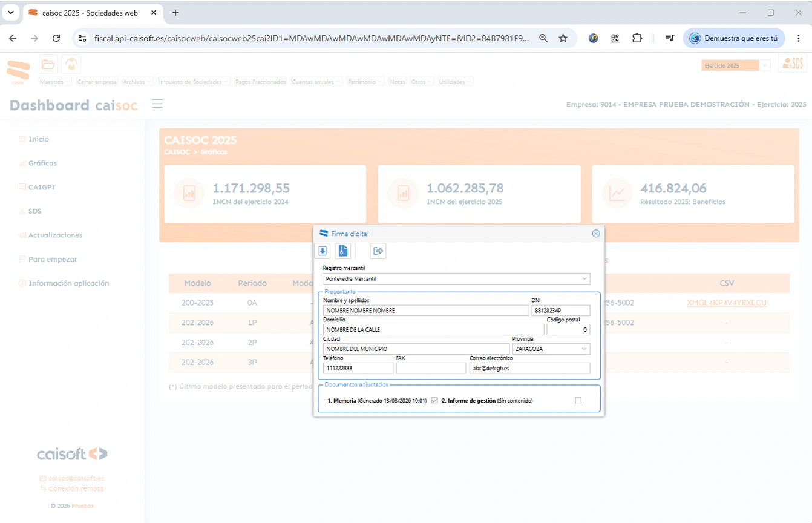Open a new browser tab with plus

[x=175, y=13]
